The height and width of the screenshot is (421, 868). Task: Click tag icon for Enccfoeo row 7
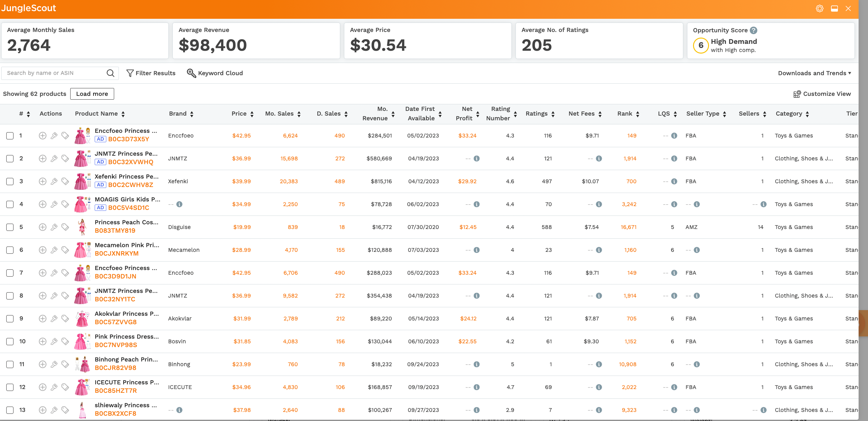tap(65, 273)
